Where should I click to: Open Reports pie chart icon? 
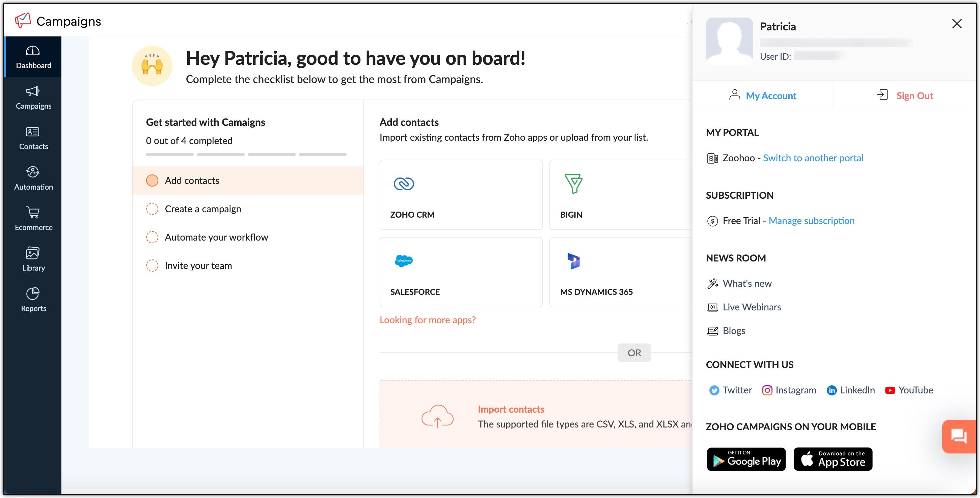[33, 300]
